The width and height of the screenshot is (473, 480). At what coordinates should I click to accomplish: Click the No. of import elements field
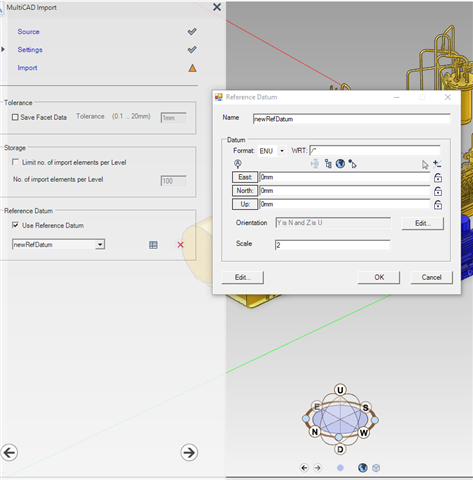tap(174, 181)
